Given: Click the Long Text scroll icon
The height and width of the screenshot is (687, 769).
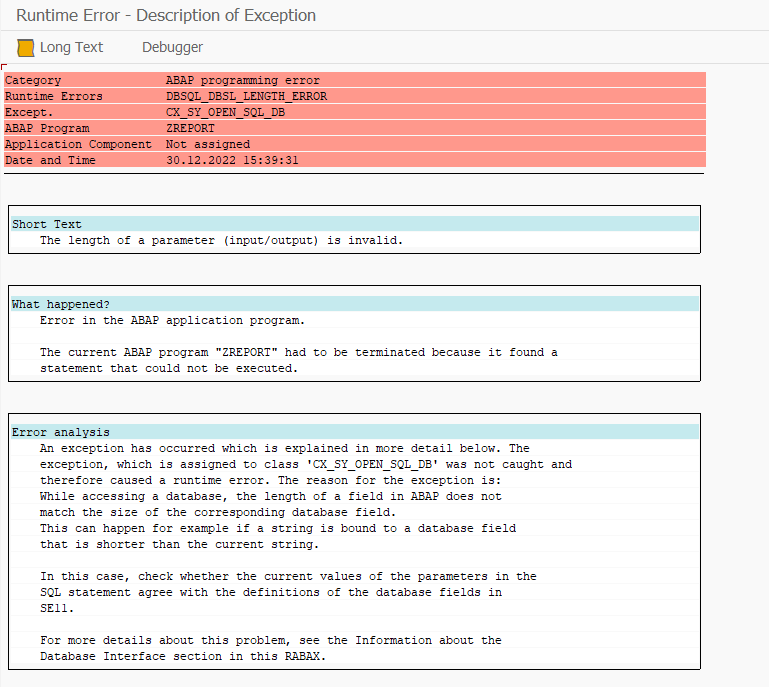Looking at the screenshot, I should tap(26, 47).
